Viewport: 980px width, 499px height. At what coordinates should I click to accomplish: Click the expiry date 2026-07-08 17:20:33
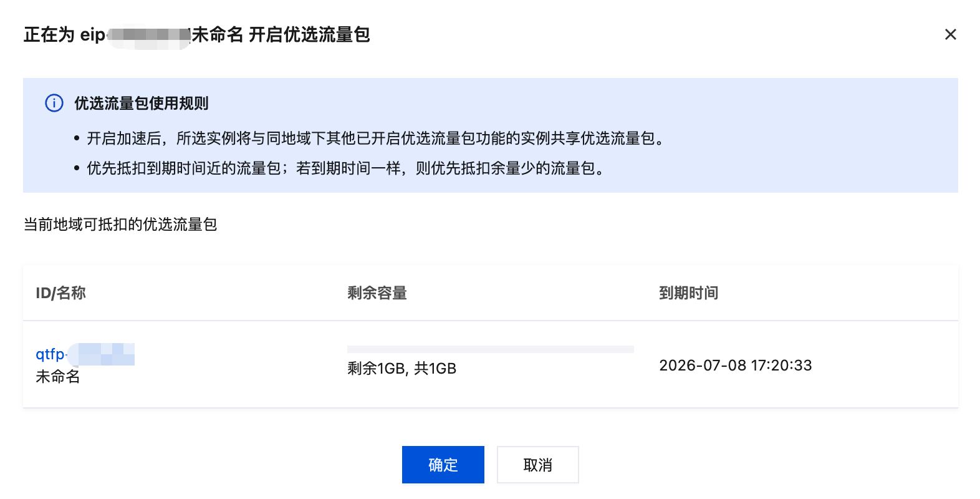click(735, 366)
